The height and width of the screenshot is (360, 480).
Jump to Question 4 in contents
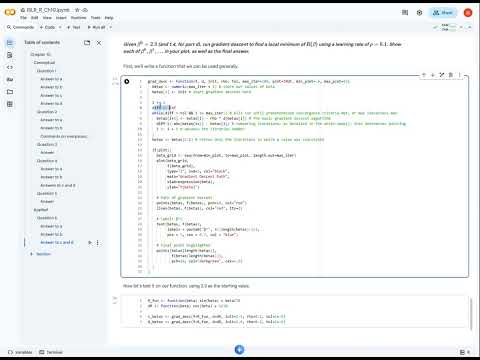click(47, 161)
